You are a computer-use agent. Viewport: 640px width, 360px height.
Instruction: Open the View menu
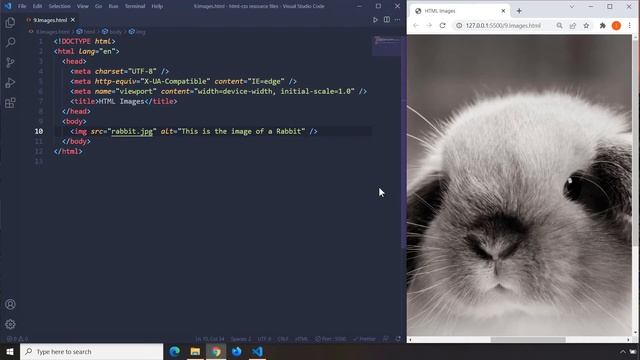[x=82, y=6]
